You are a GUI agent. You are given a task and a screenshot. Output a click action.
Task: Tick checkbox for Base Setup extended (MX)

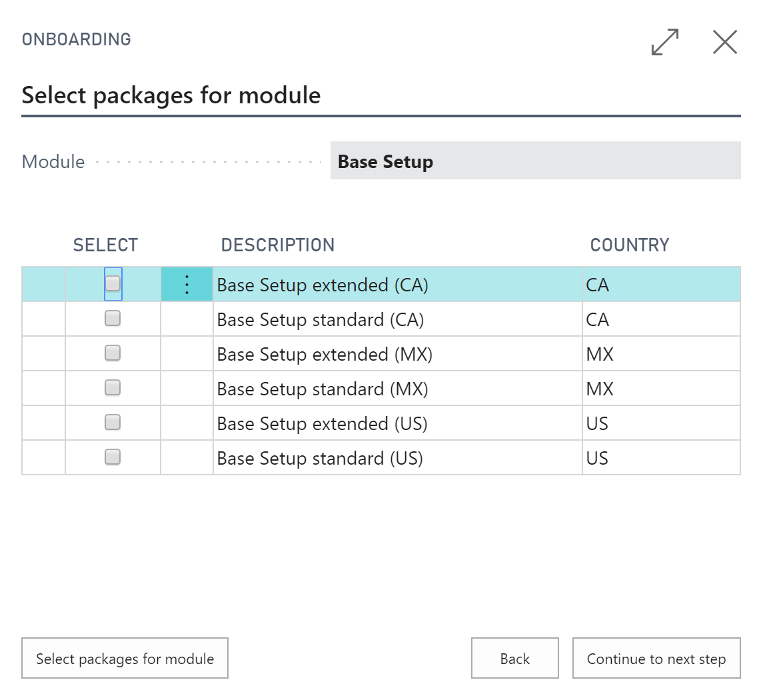click(x=113, y=353)
